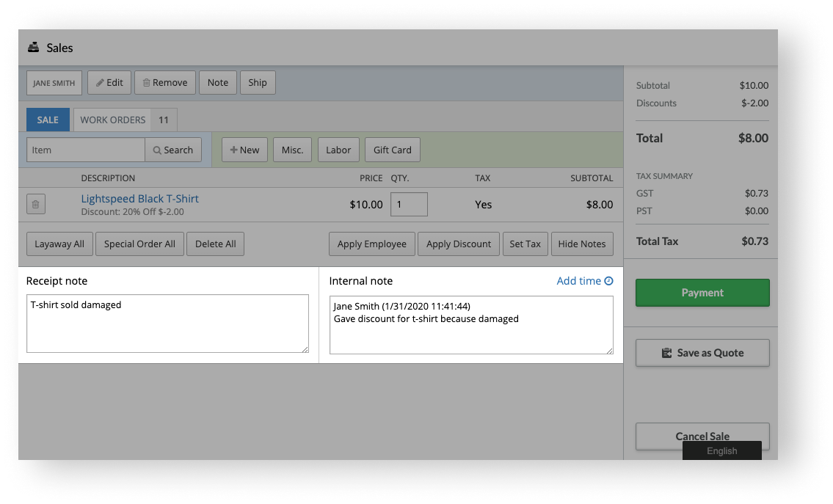Click Layaway All
Image resolution: width=833 pixels, height=504 pixels.
pyautogui.click(x=59, y=244)
